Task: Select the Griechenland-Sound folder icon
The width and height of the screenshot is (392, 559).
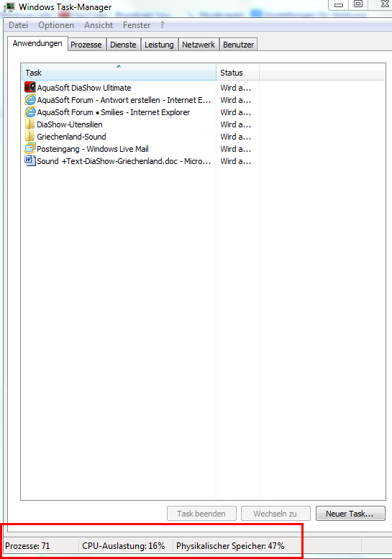Action: pyautogui.click(x=30, y=137)
